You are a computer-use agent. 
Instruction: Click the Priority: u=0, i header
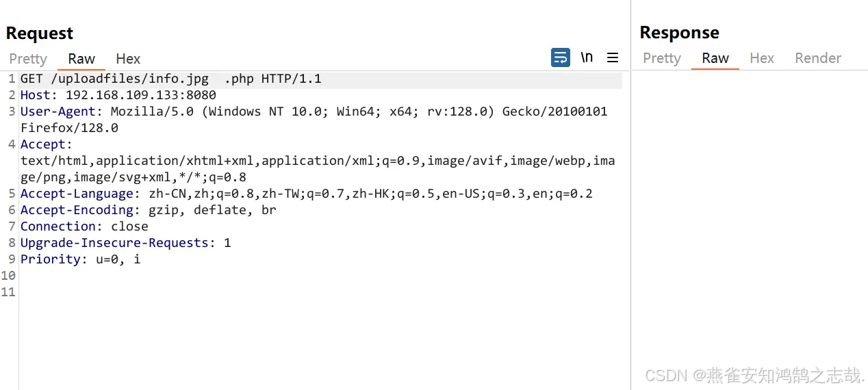81,259
